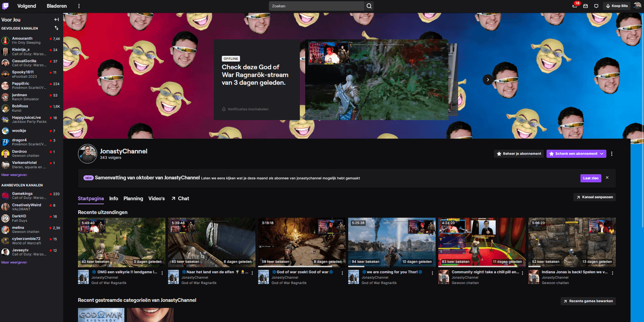Open the whispers chat bubble icon

(596, 6)
